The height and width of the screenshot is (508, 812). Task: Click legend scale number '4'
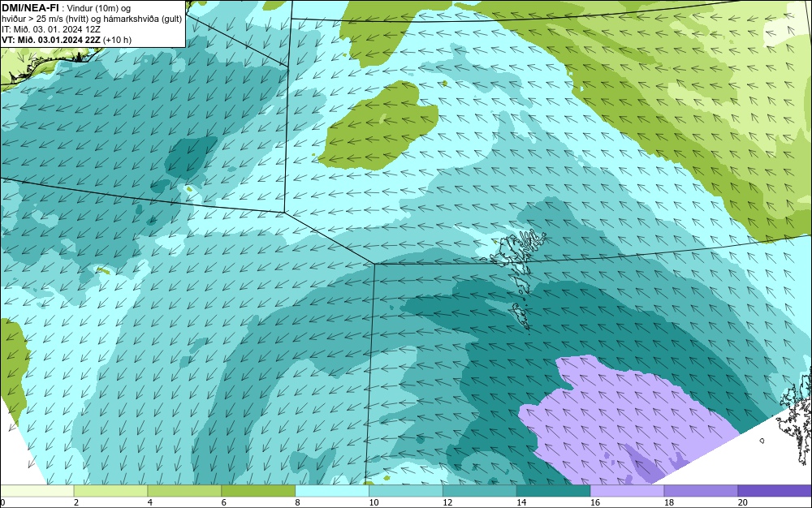click(150, 502)
